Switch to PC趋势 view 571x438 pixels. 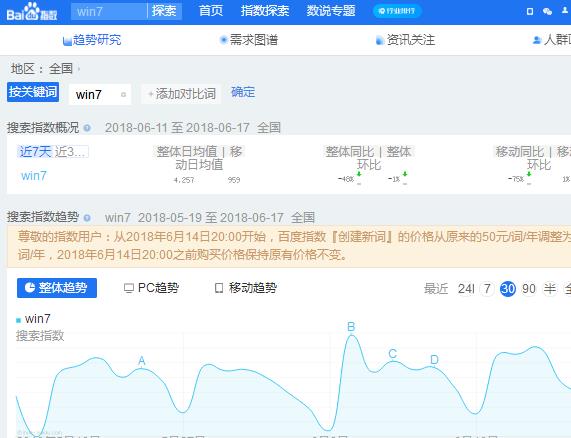[151, 288]
